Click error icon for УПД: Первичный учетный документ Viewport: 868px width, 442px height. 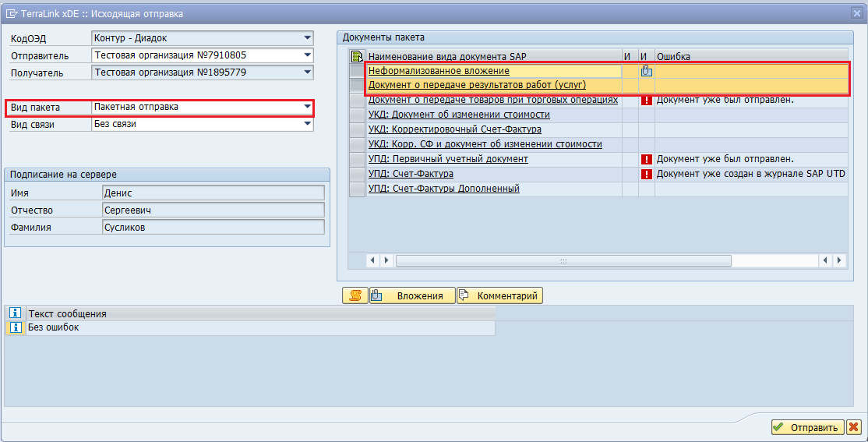(x=646, y=159)
